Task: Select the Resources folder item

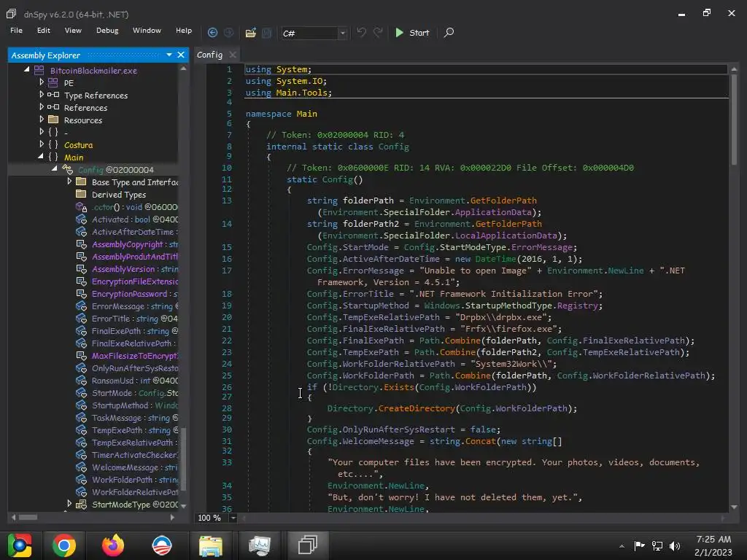Action: pos(83,120)
